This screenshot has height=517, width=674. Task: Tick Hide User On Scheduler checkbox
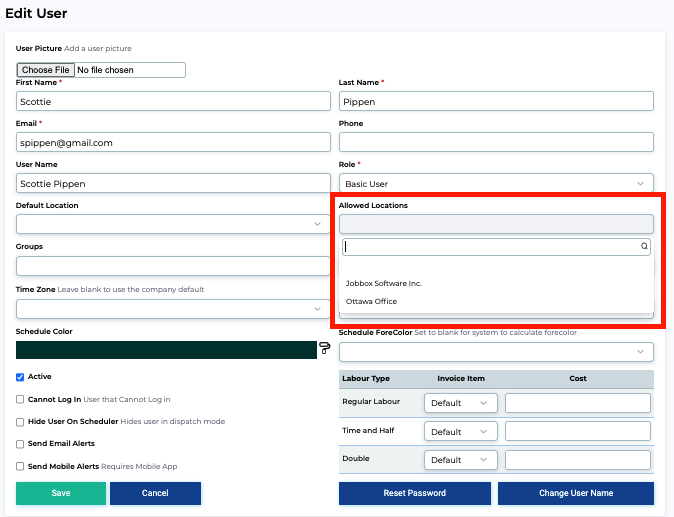(x=20, y=422)
